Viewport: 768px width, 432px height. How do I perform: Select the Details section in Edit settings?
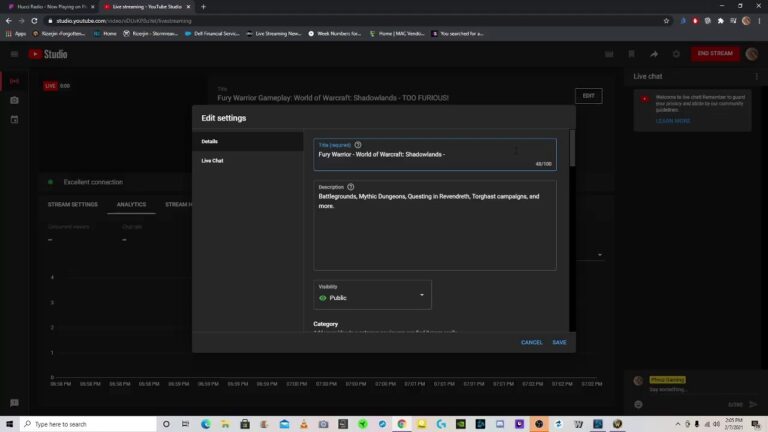[248, 142]
